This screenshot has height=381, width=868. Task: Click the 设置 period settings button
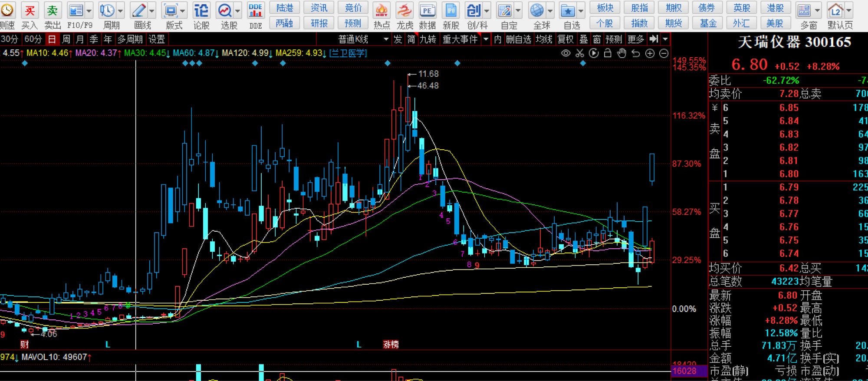tap(157, 39)
